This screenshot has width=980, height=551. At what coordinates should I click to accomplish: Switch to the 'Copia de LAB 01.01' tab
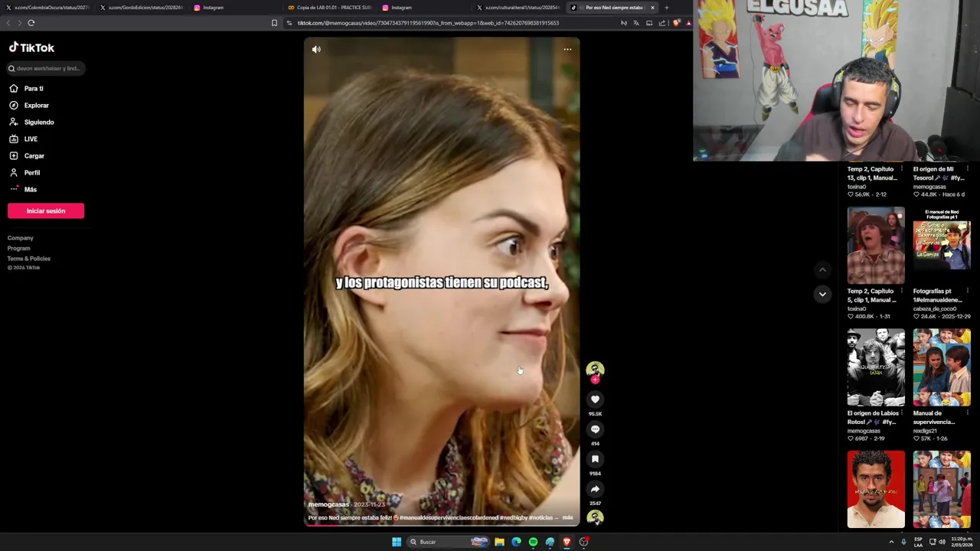[x=329, y=8]
